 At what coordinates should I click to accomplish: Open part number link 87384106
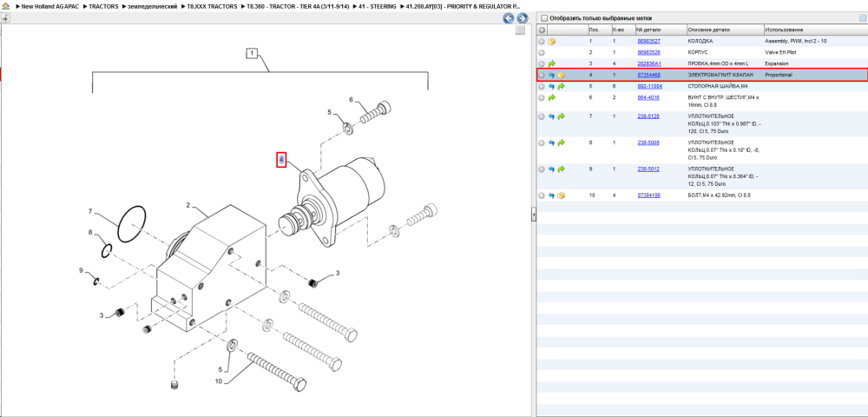[x=648, y=195]
